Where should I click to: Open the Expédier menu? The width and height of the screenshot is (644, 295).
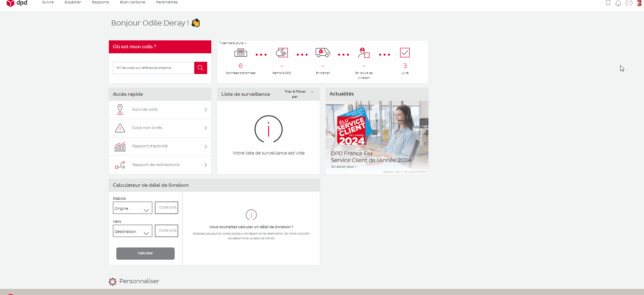pyautogui.click(x=73, y=2)
